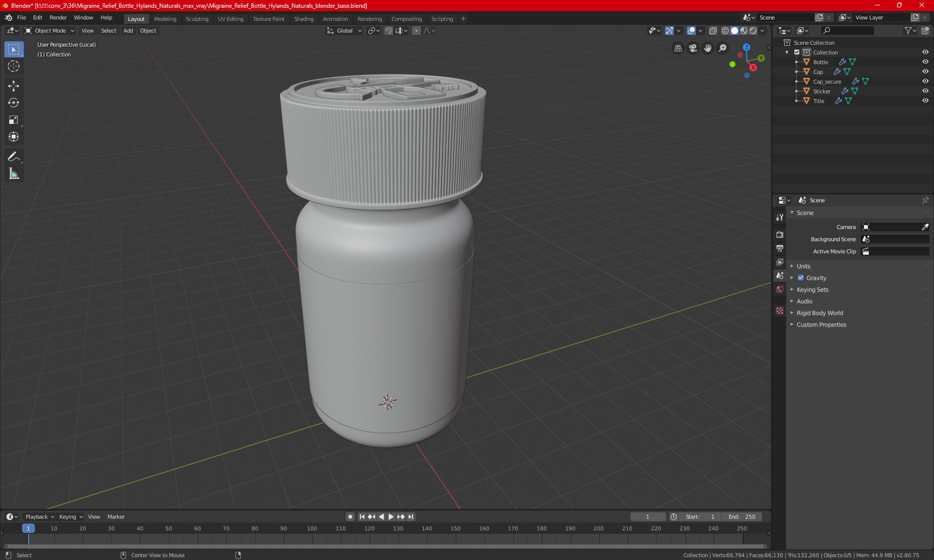Switch to orthographic grid view icon
Image resolution: width=934 pixels, height=560 pixels.
point(678,48)
